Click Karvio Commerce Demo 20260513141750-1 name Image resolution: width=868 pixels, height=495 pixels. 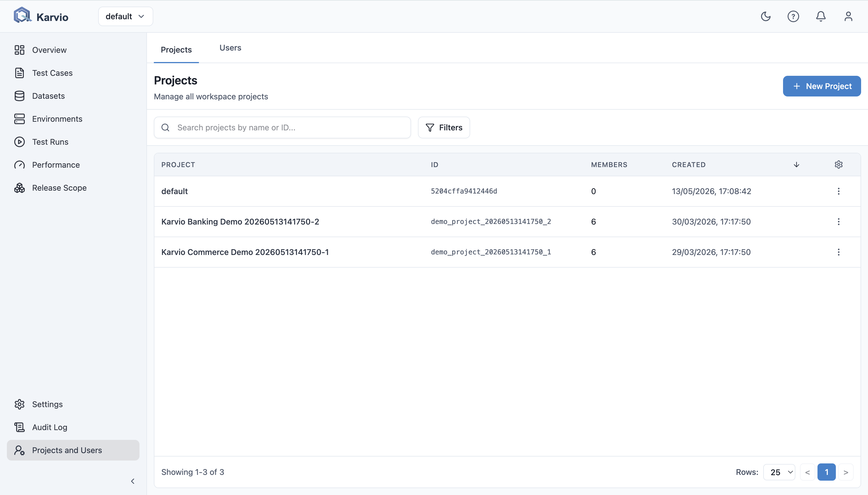(245, 252)
